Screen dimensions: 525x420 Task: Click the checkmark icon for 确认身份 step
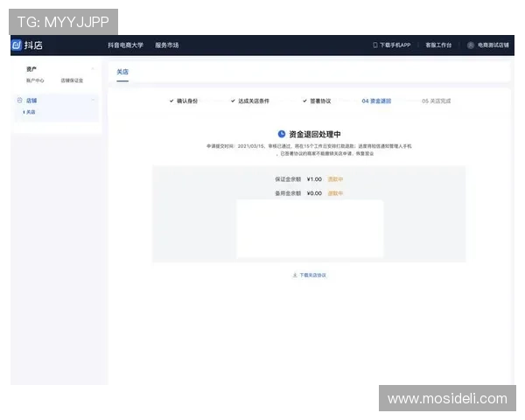coord(171,101)
